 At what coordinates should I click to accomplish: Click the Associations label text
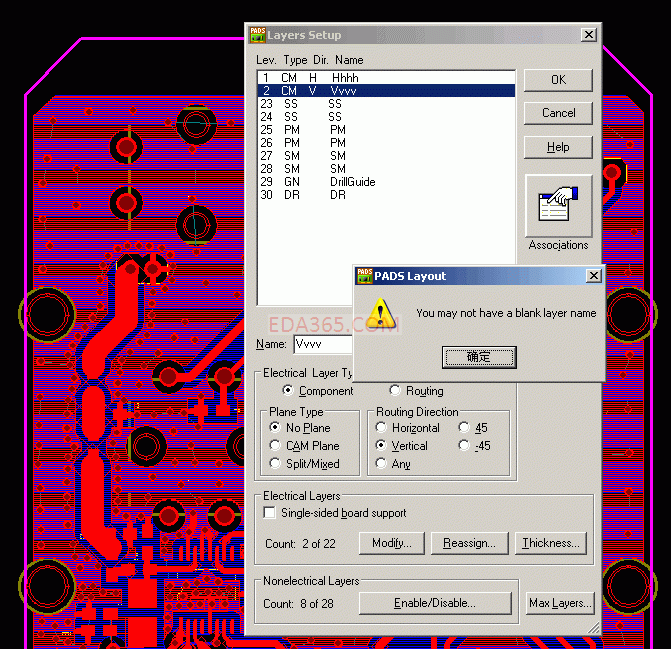(558, 245)
